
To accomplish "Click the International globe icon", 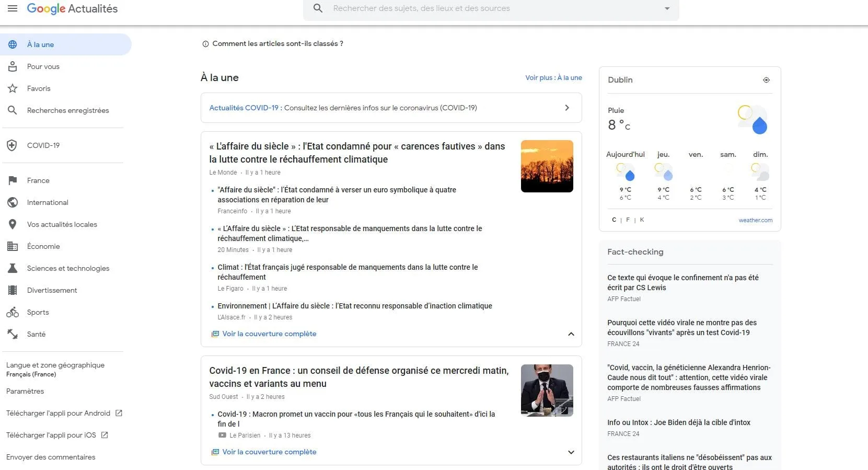I will coord(13,202).
